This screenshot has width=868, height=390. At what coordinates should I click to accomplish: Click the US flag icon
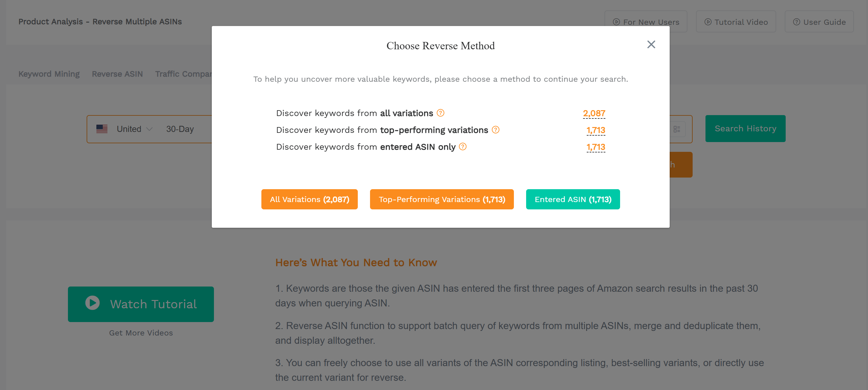[102, 129]
